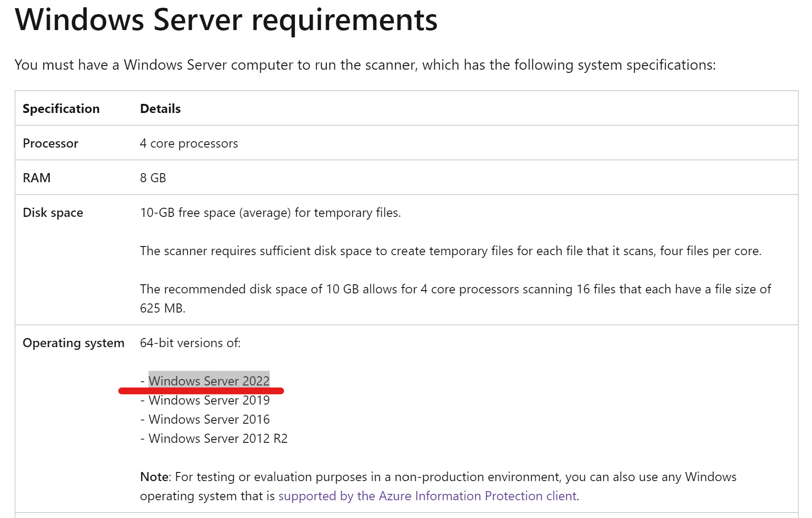Image resolution: width=812 pixels, height=518 pixels.
Task: Select the Windows Server 2012 R2 entry
Action: (x=214, y=438)
